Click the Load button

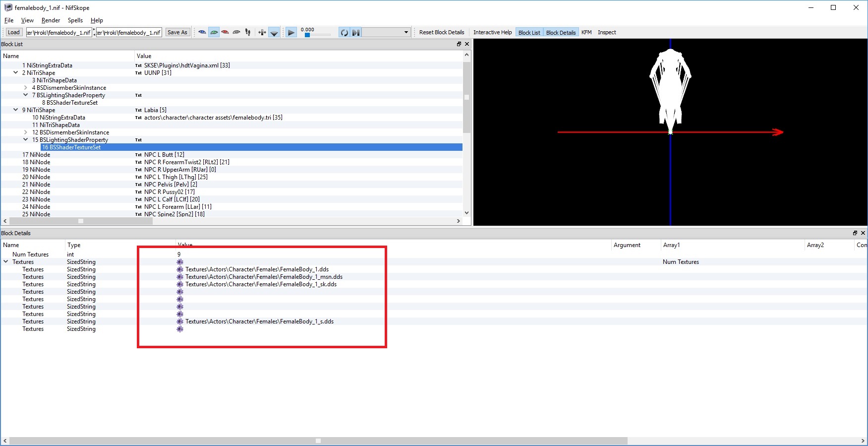click(x=14, y=32)
